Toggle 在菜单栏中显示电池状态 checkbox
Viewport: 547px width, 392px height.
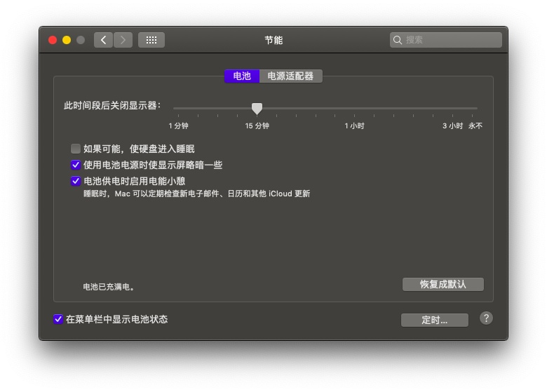tap(58, 319)
